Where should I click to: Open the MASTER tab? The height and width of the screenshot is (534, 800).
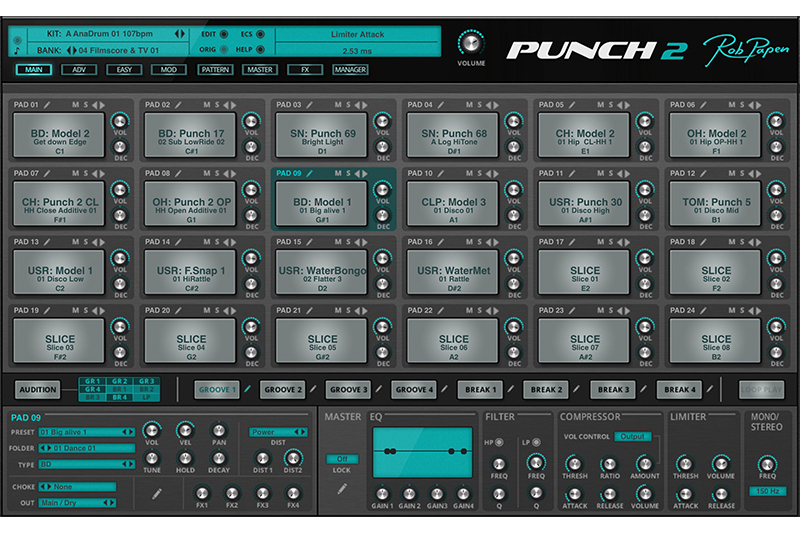(x=260, y=70)
